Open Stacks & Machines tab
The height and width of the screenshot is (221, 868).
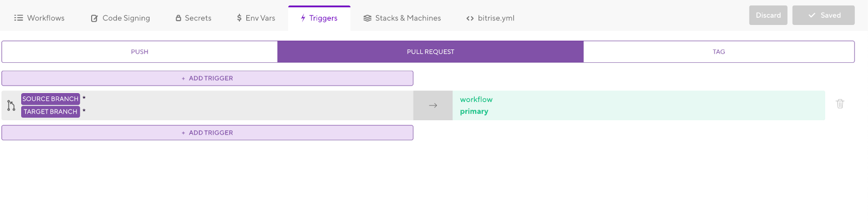[402, 18]
